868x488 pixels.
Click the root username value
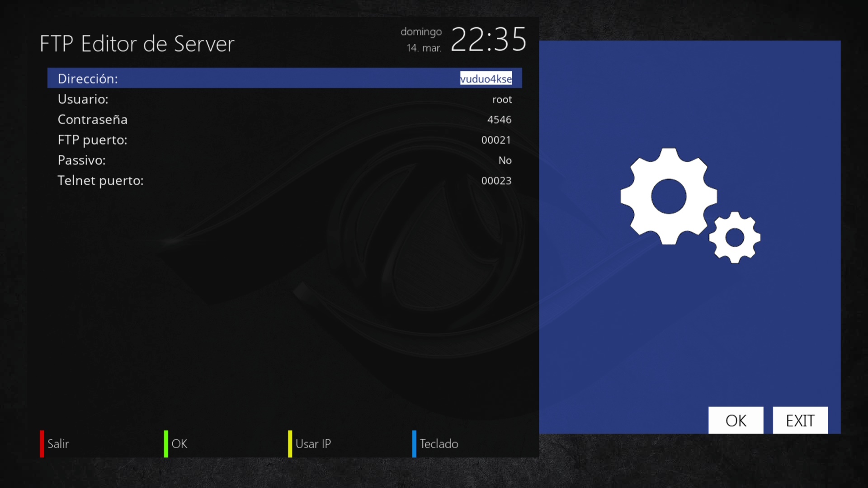[x=502, y=99]
